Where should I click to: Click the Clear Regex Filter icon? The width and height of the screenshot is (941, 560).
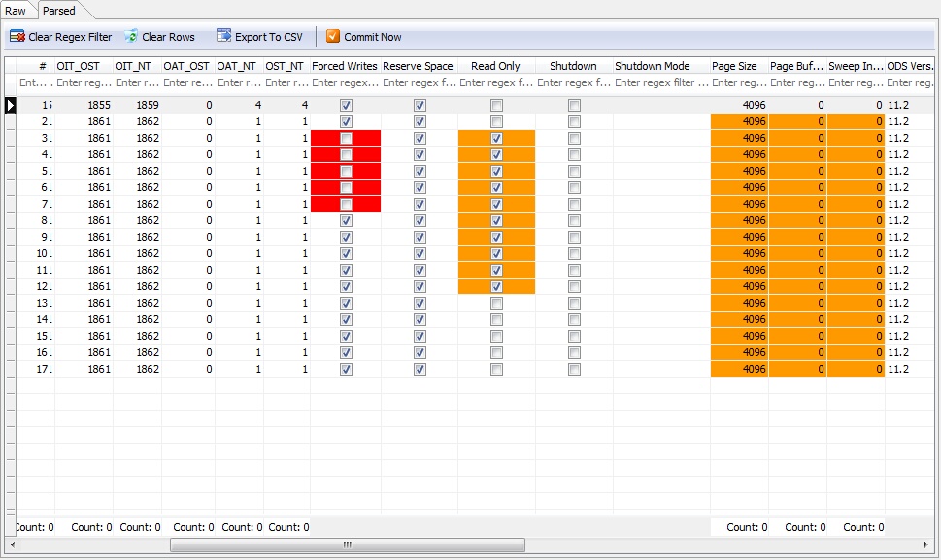click(x=17, y=37)
